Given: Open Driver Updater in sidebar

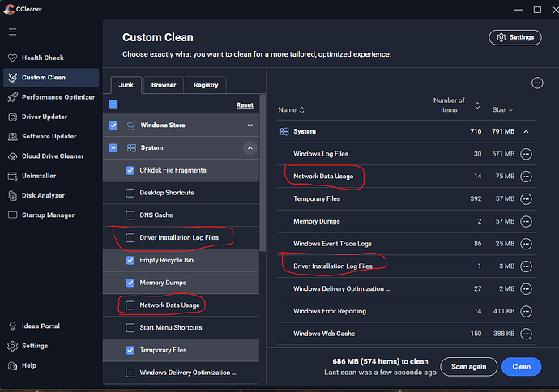Looking at the screenshot, I should [x=44, y=117].
